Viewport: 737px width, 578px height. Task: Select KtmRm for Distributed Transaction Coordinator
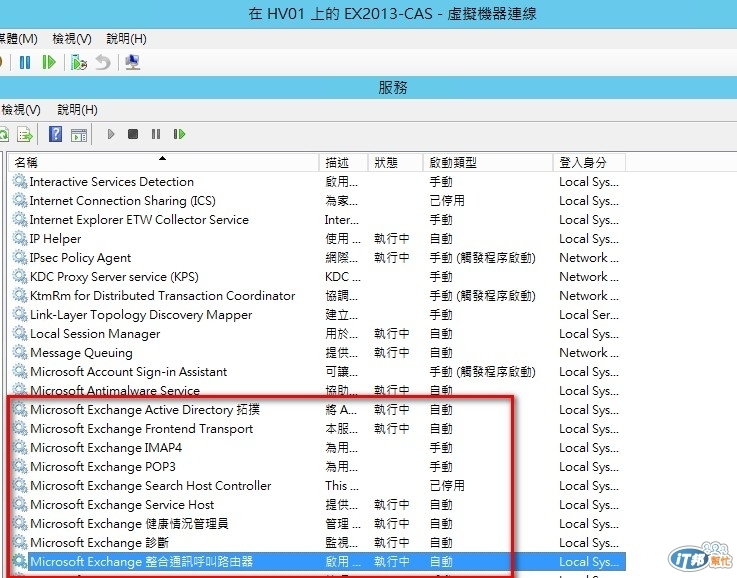coord(162,296)
